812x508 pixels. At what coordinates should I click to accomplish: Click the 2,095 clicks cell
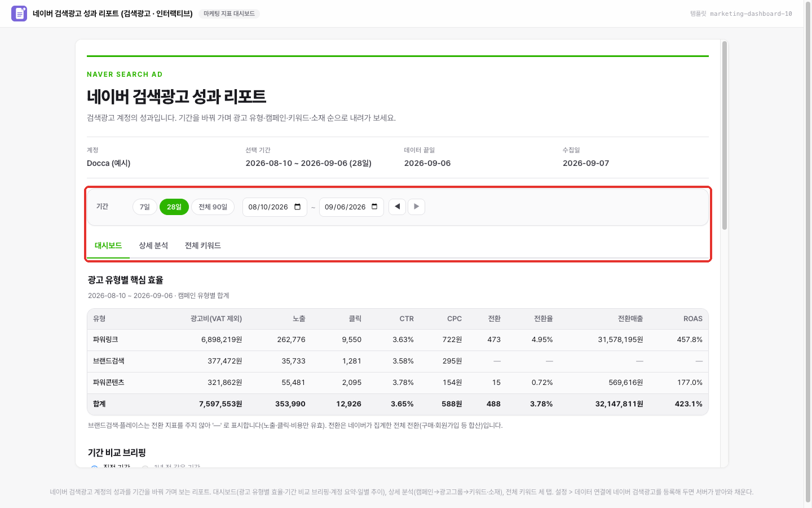tap(352, 383)
